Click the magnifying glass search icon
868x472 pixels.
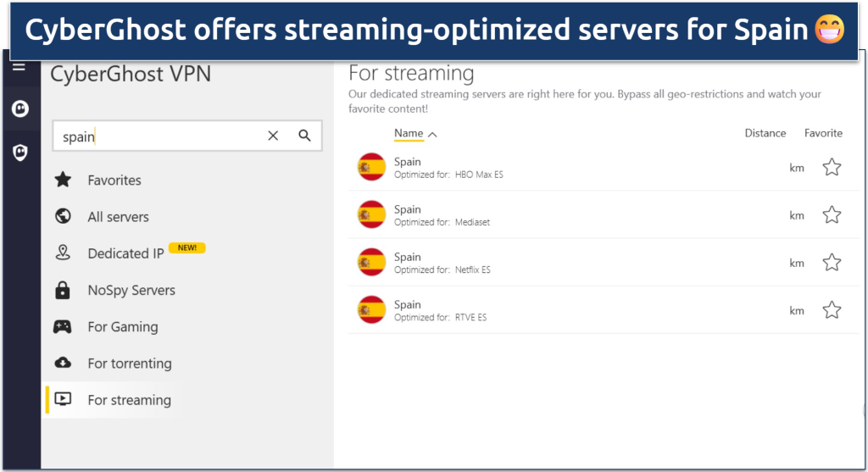[305, 136]
